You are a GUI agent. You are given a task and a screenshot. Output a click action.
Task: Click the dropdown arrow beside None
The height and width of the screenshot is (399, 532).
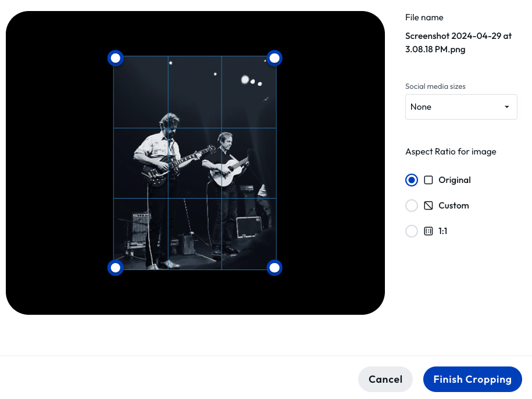click(x=507, y=107)
